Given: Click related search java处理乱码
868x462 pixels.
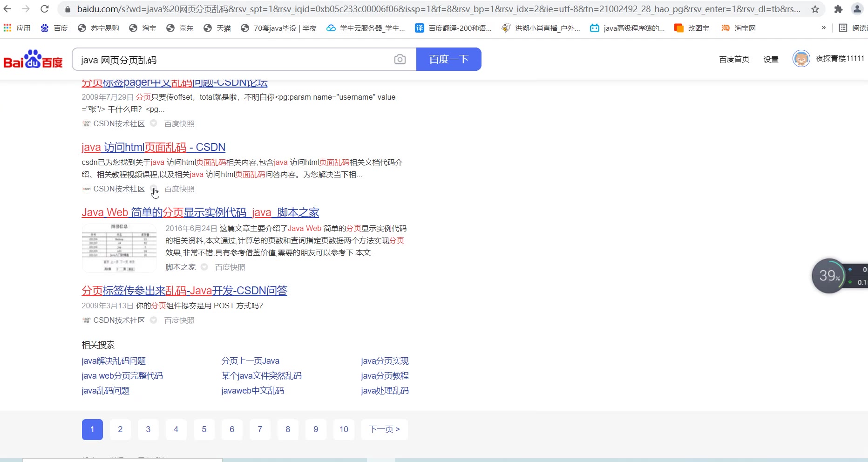Looking at the screenshot, I should pyautogui.click(x=385, y=391).
